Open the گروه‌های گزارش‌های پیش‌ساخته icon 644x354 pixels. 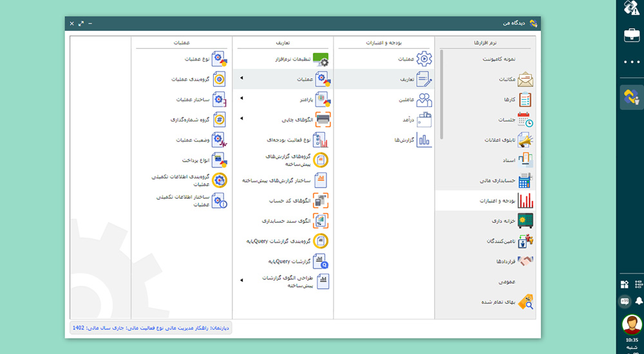point(321,160)
